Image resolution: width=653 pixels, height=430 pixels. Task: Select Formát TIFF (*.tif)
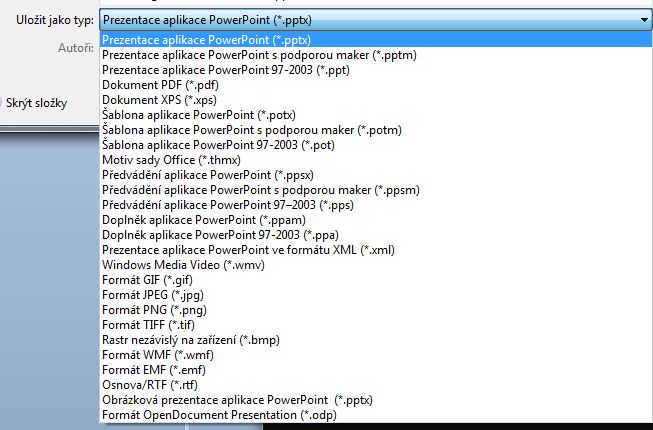click(x=376, y=325)
